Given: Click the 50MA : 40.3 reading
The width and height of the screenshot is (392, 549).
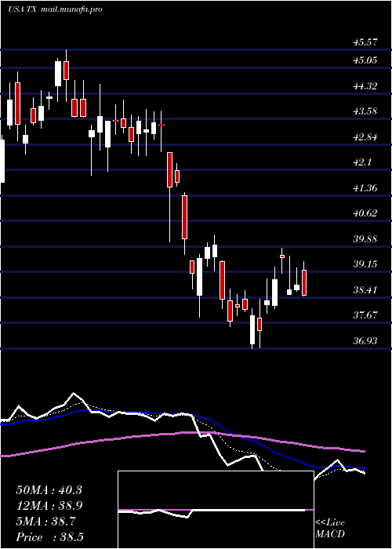Looking at the screenshot, I should tap(49, 490).
